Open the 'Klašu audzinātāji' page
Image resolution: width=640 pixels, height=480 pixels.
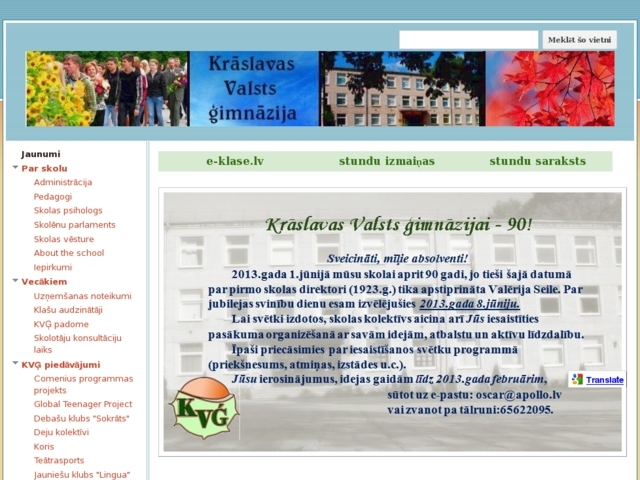coord(68,310)
